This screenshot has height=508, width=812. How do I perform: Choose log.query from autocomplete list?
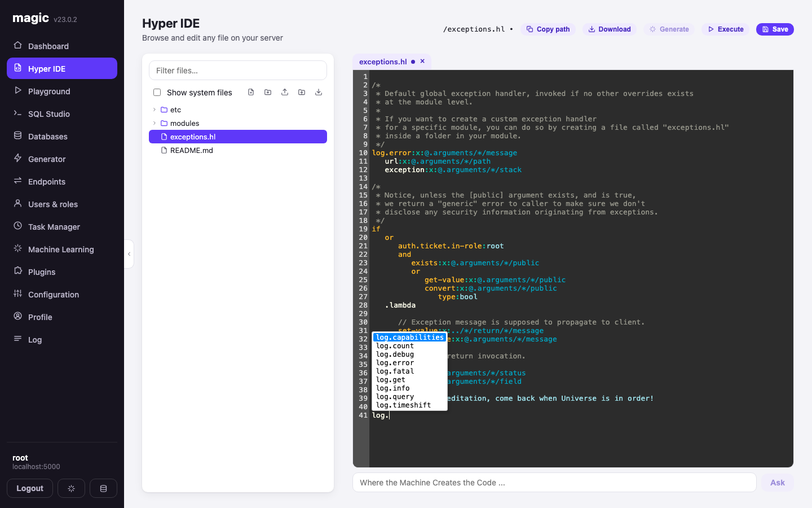[x=409, y=397]
